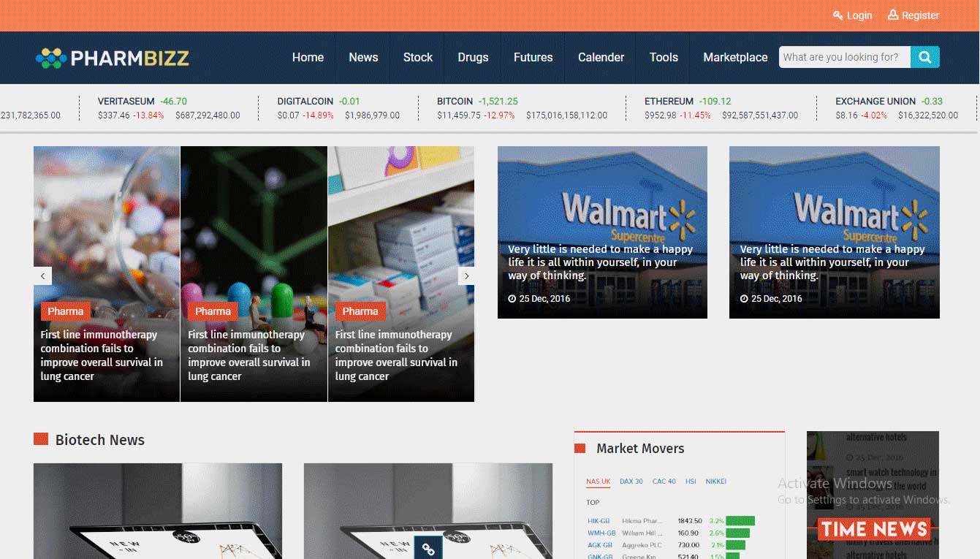Click the chain link icon on the second Biotech image

tap(428, 548)
